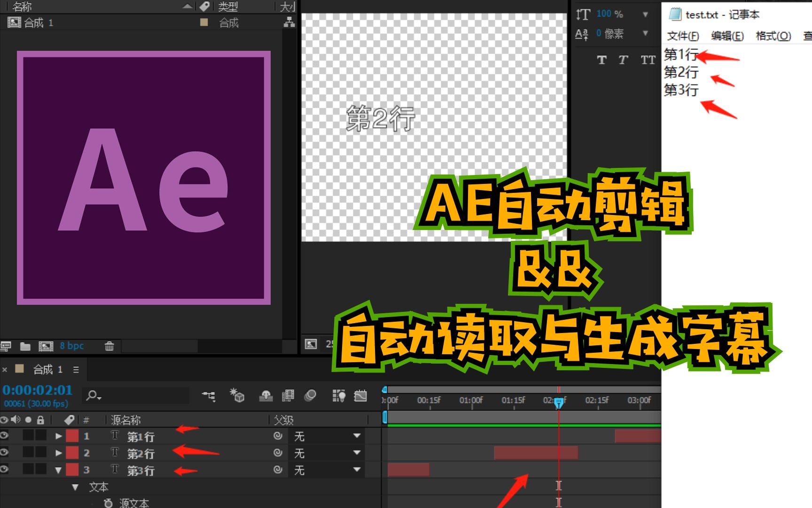The height and width of the screenshot is (508, 812).
Task: Click the brainstorm lightbulb icon in timeline
Action: pyautogui.click(x=339, y=396)
